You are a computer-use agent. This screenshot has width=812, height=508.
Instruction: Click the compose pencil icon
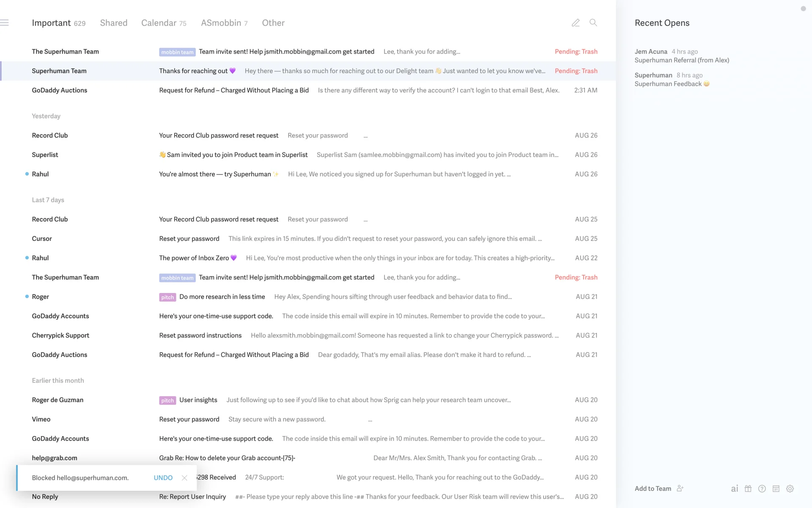point(576,23)
